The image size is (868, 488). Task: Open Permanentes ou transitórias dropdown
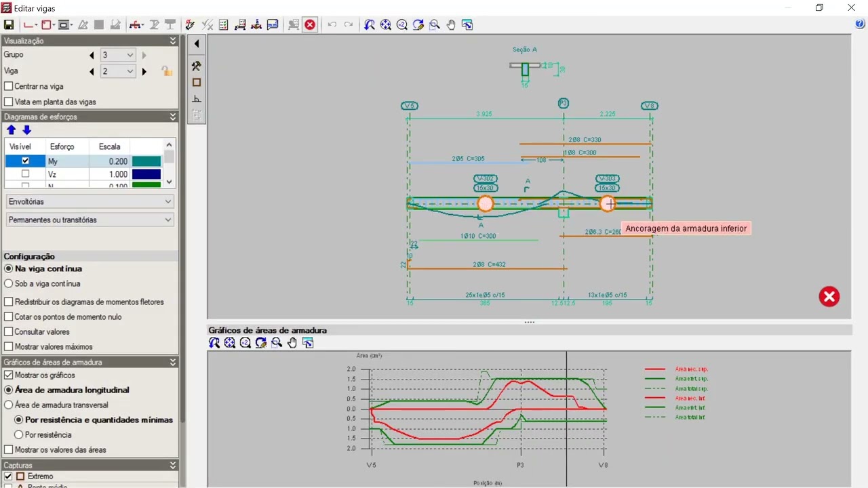click(90, 220)
